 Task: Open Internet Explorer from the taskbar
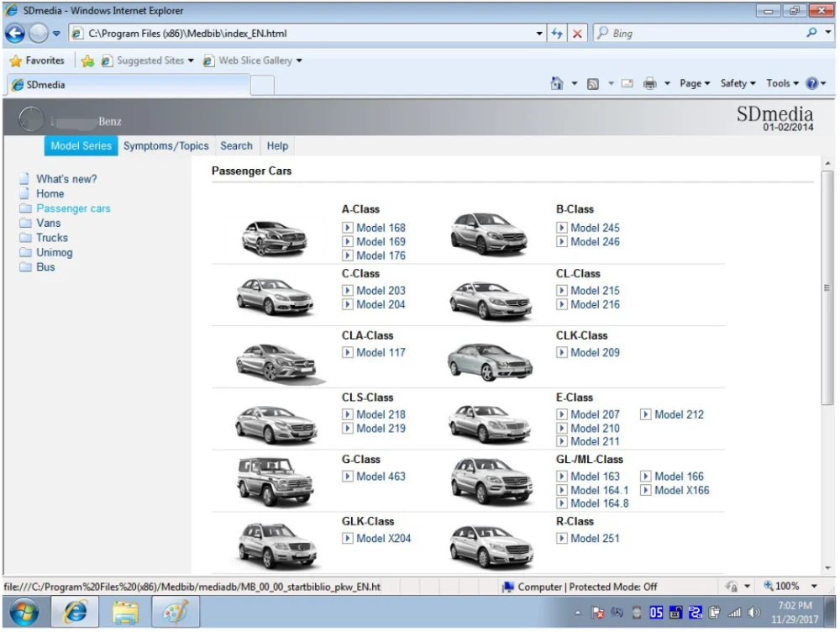pos(75,612)
